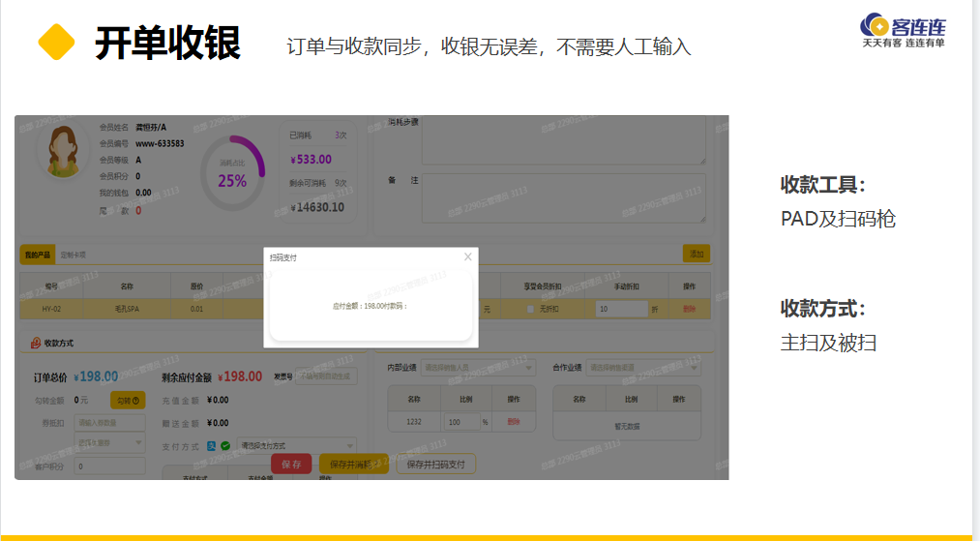Click the 0.01 original price cell
The image size is (980, 541).
(197, 309)
